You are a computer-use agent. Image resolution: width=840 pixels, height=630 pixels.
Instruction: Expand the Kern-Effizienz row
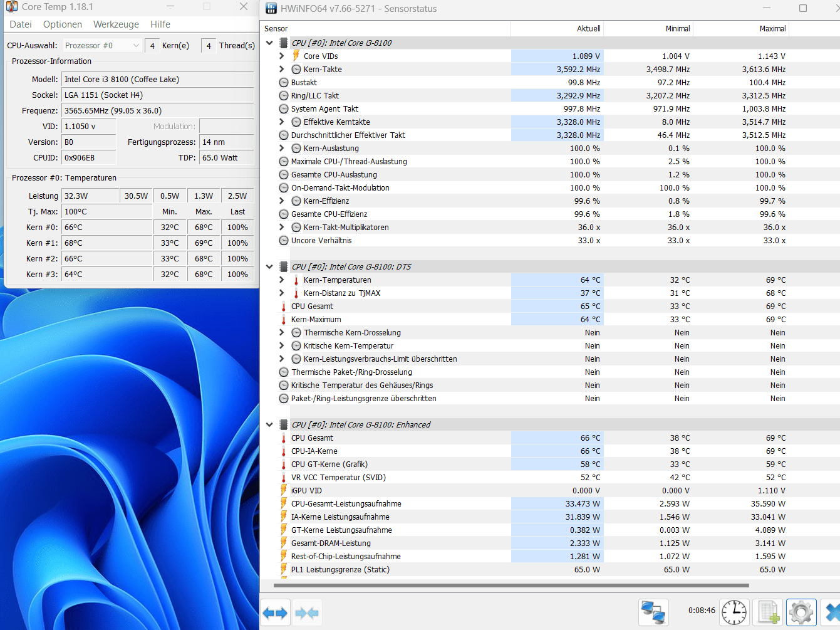coord(282,201)
